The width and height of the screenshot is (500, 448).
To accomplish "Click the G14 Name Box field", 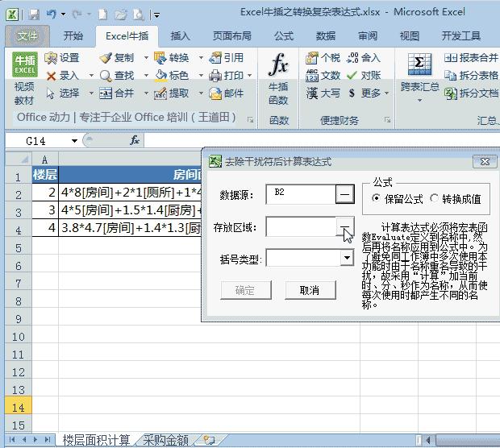I will pyautogui.click(x=37, y=140).
